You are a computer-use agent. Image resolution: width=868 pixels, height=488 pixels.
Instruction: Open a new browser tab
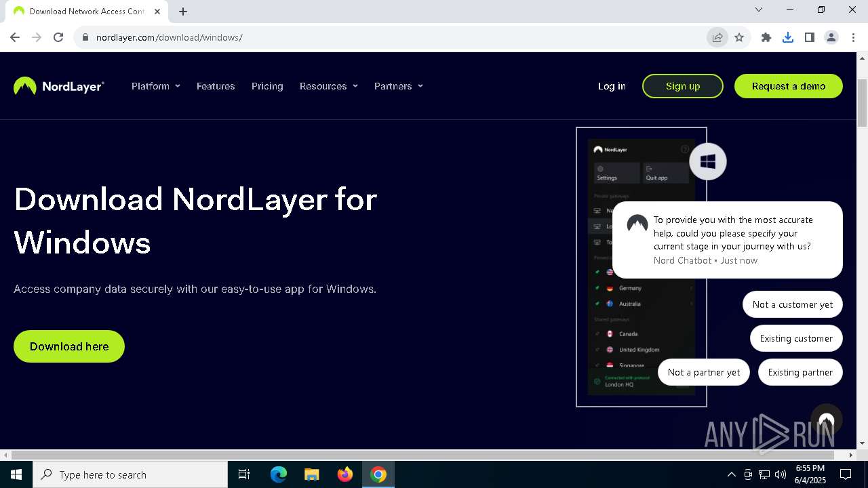click(x=183, y=11)
